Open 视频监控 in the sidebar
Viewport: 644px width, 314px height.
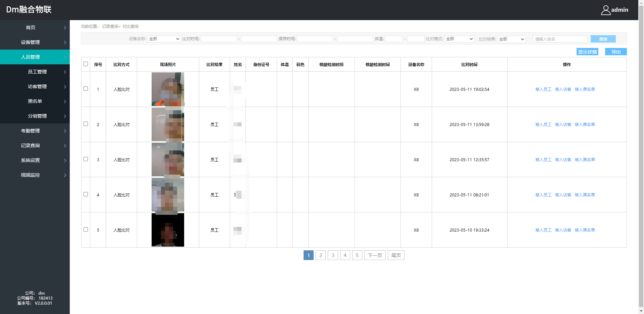pyautogui.click(x=30, y=175)
